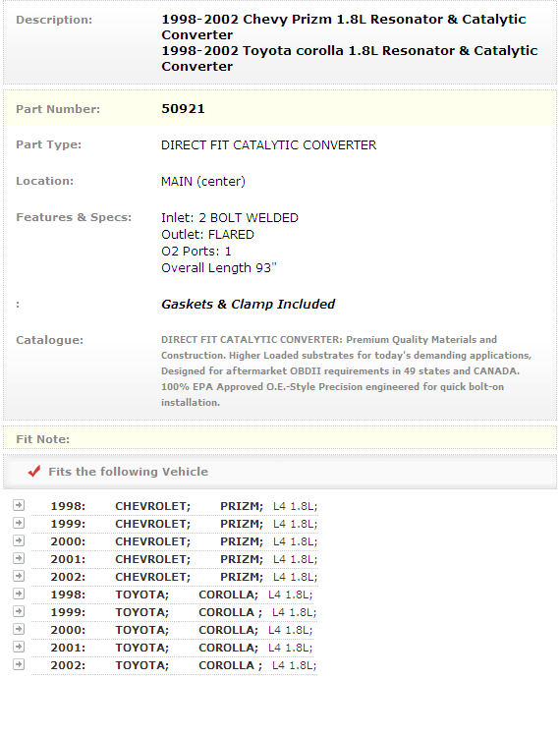
Task: Click the 'Fits the following Vehicle' heading
Action: point(128,472)
